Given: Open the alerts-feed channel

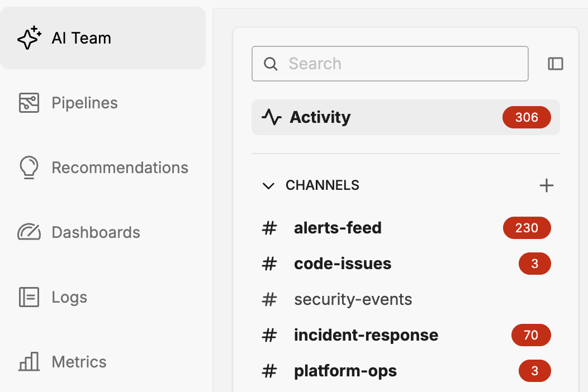Looking at the screenshot, I should [x=338, y=228].
